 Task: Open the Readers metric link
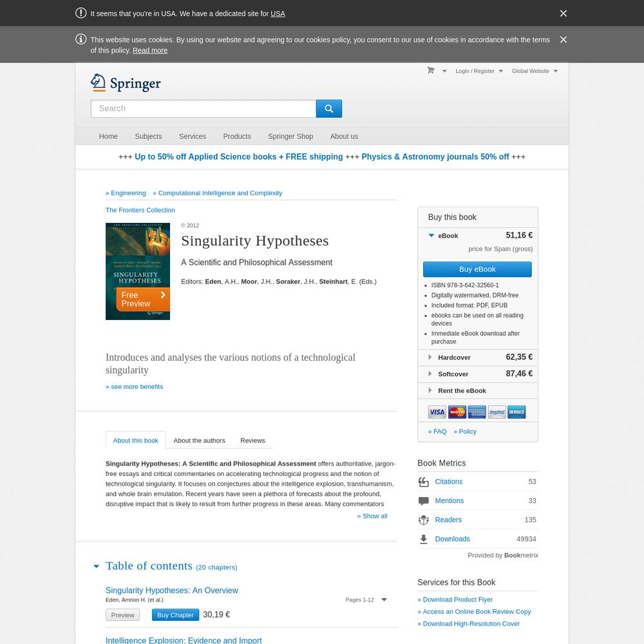[x=448, y=520]
